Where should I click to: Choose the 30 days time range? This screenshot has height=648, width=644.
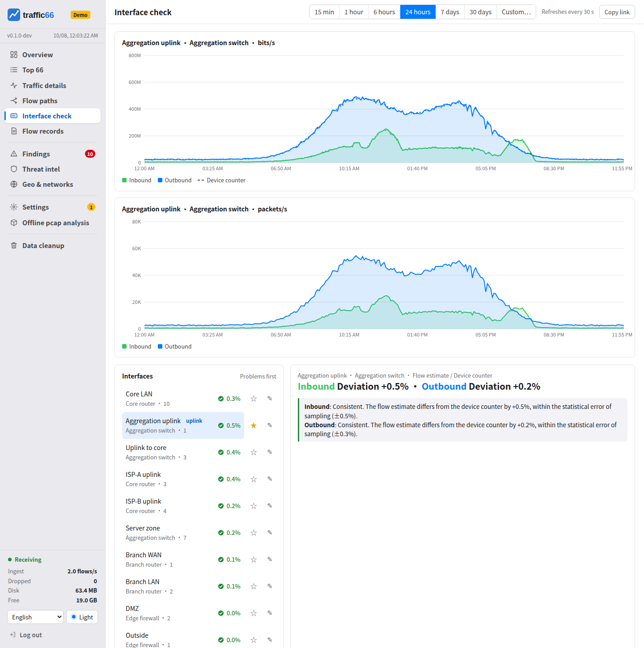tap(480, 12)
